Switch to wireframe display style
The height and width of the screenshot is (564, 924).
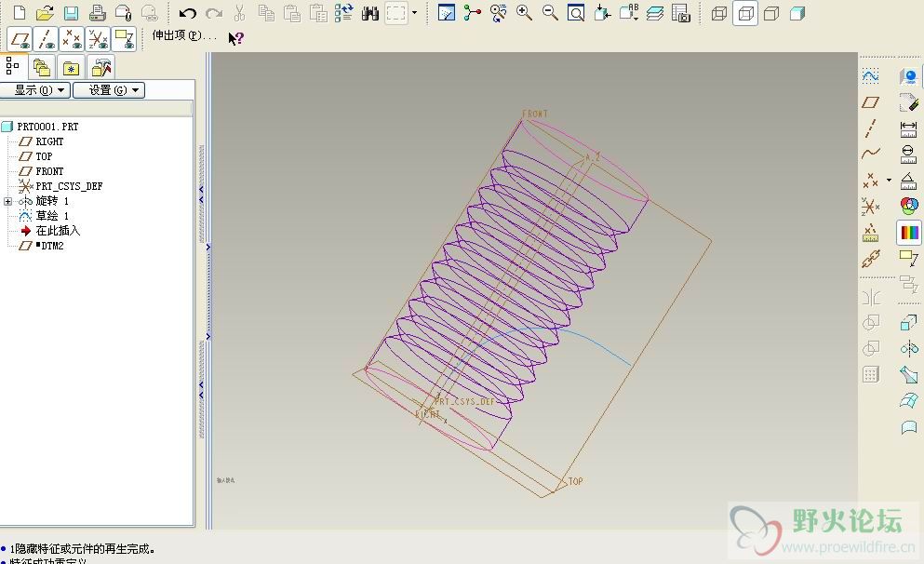[x=719, y=14]
